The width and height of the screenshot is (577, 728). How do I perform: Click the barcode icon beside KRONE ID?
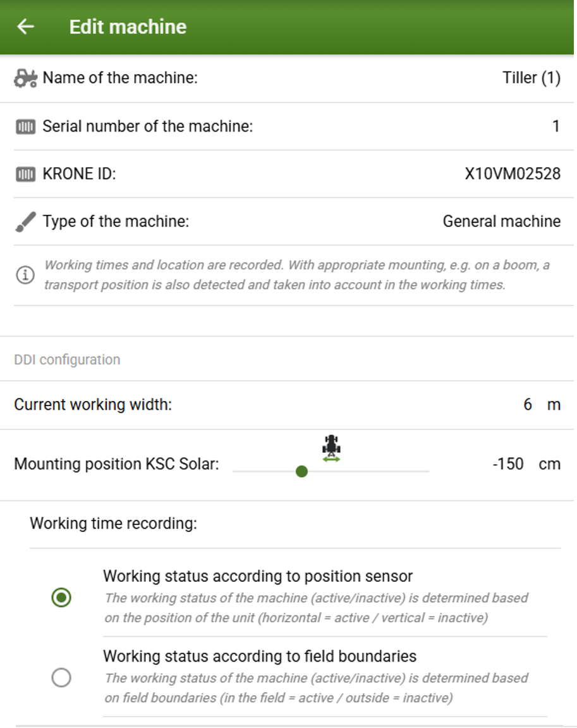point(25,174)
